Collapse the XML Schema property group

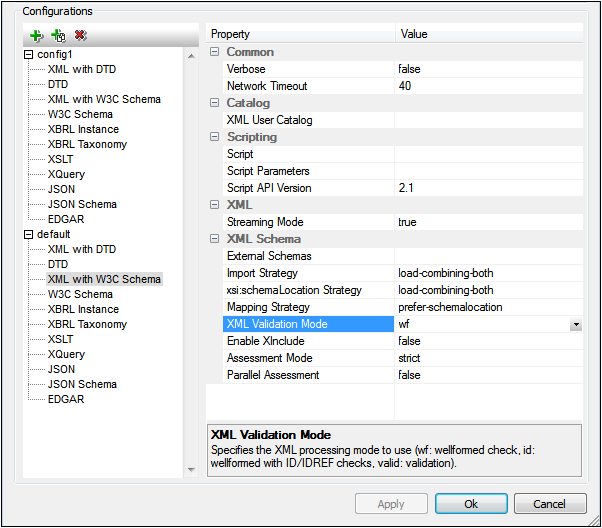point(215,239)
